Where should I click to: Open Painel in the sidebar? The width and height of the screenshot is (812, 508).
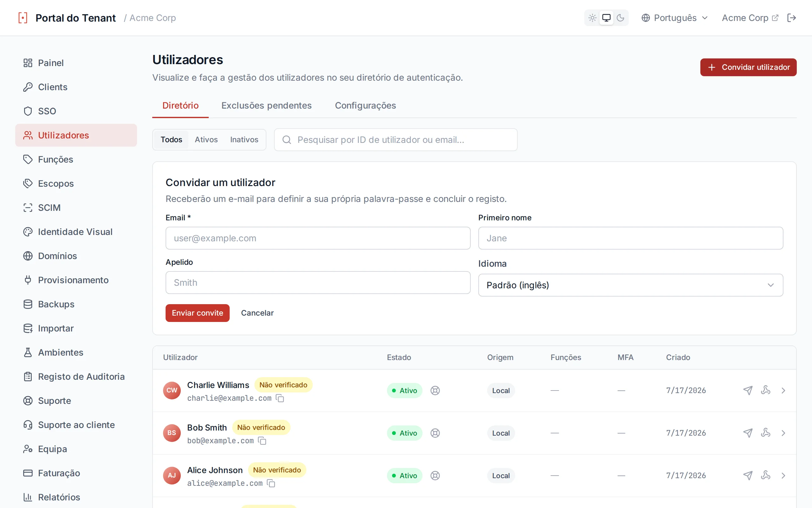76,63
